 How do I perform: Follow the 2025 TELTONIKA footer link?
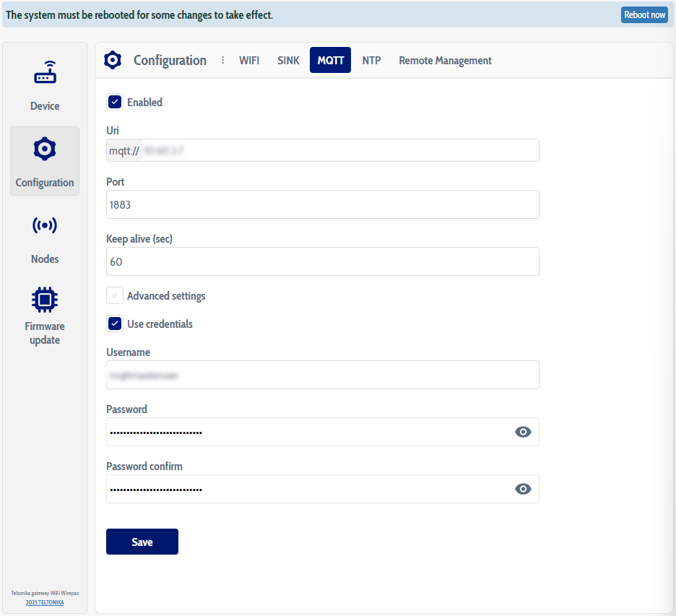(x=45, y=602)
